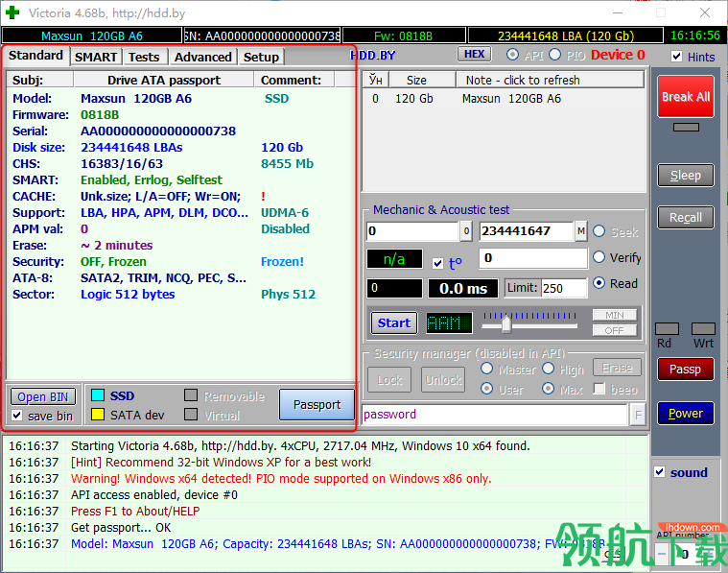728x573 pixels.
Task: Adjust the AAM level slider
Action: tap(506, 323)
